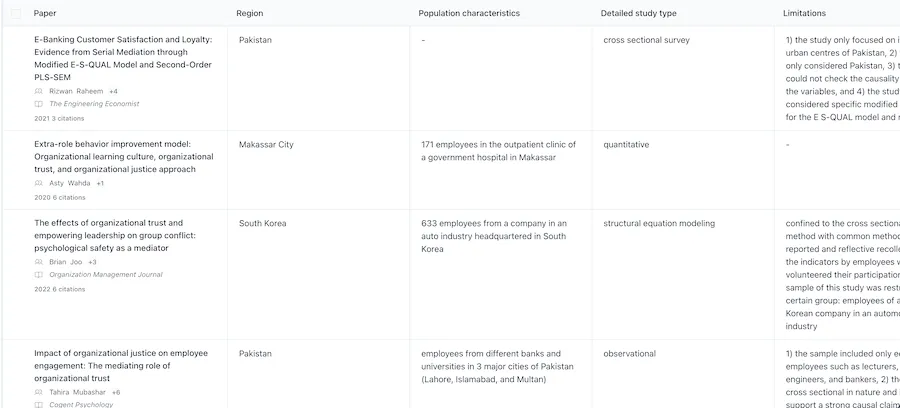Click journal book icon beside The Engineering Economist

38,104
